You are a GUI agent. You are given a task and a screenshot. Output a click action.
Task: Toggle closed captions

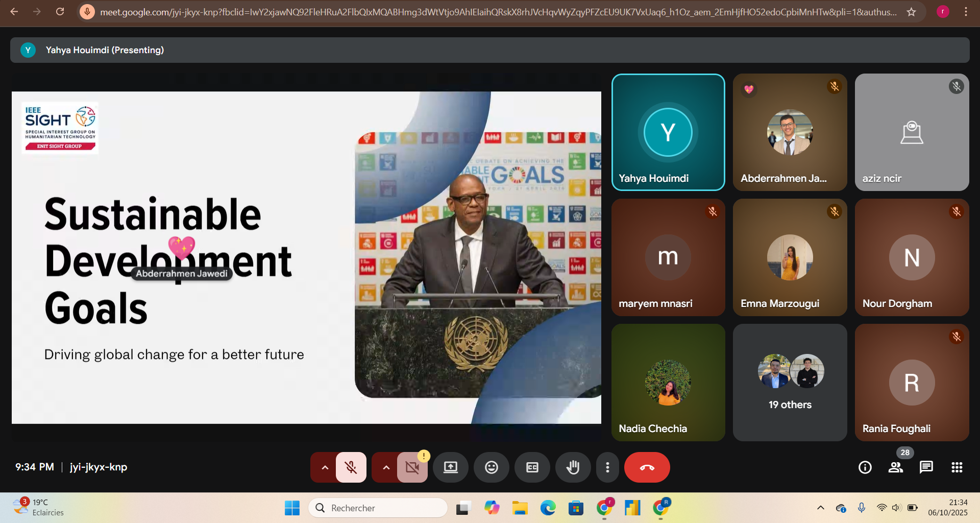coord(532,467)
